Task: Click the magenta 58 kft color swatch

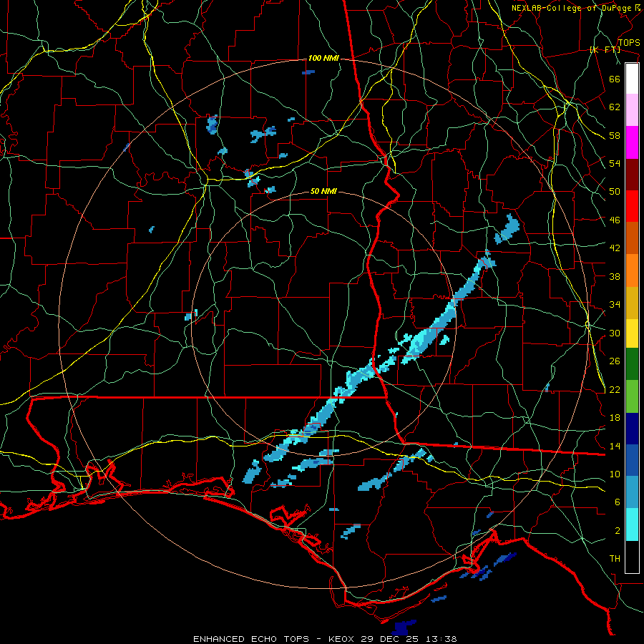Action: 632,142
